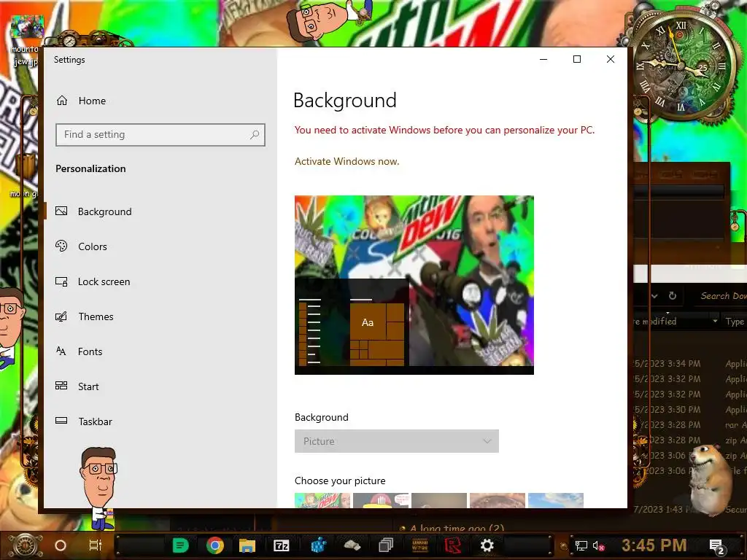Viewport: 747px width, 560px height.
Task: Minimize the Settings window
Action: pos(543,59)
